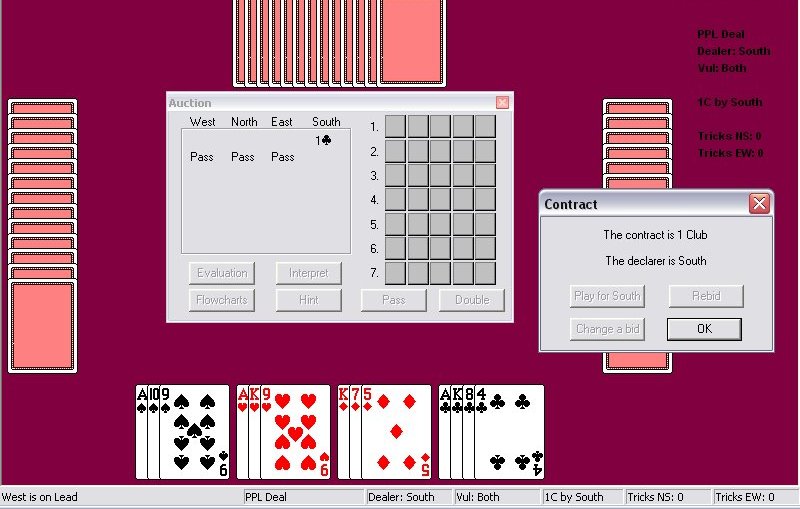Click OK in the Contract dialog
Screen dimensions: 800x509
pyautogui.click(x=704, y=329)
